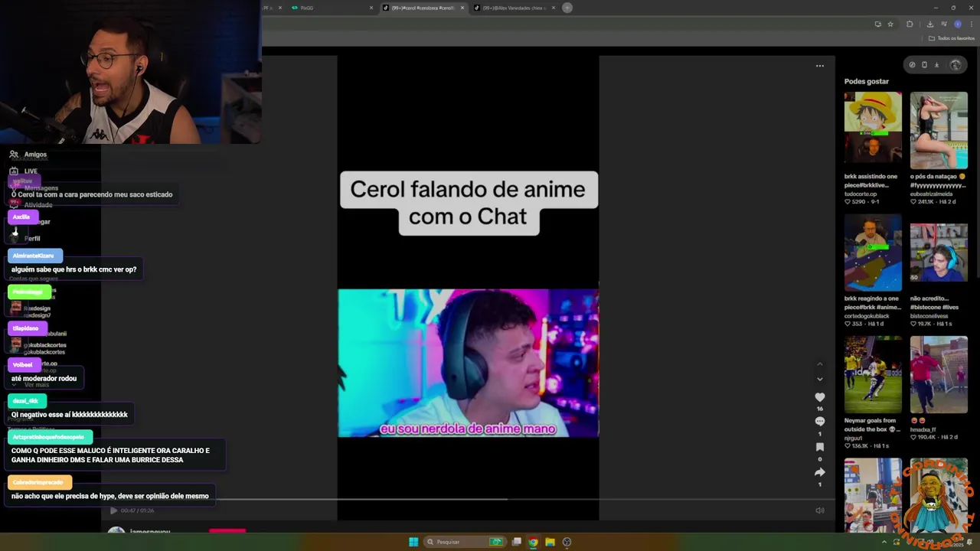Open the Chrome profile avatar
980x551 pixels.
(958, 24)
